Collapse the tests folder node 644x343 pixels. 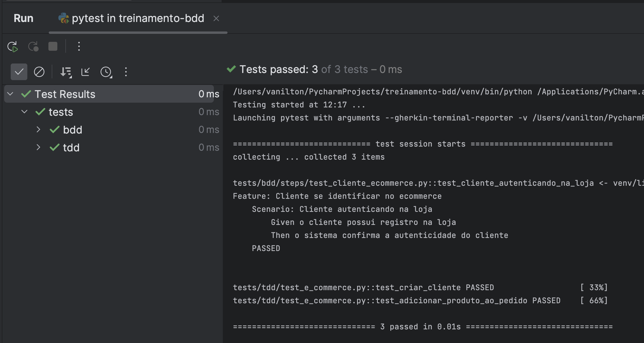click(24, 112)
